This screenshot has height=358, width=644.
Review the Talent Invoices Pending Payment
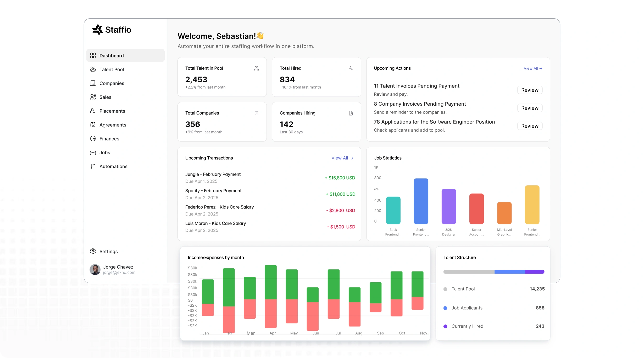point(530,90)
